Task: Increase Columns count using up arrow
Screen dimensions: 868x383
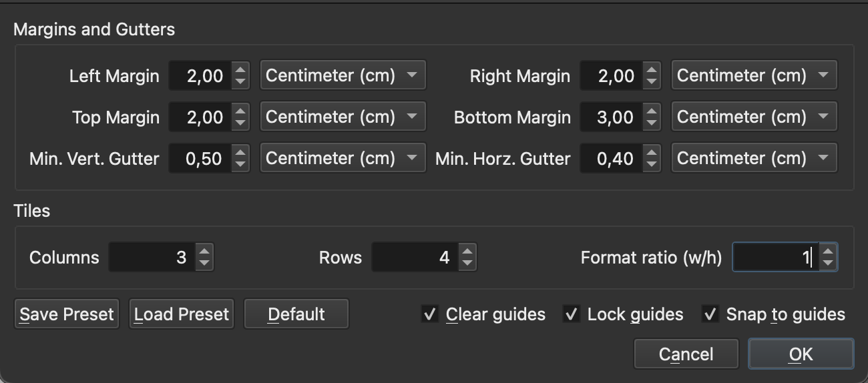Action: click(x=204, y=252)
